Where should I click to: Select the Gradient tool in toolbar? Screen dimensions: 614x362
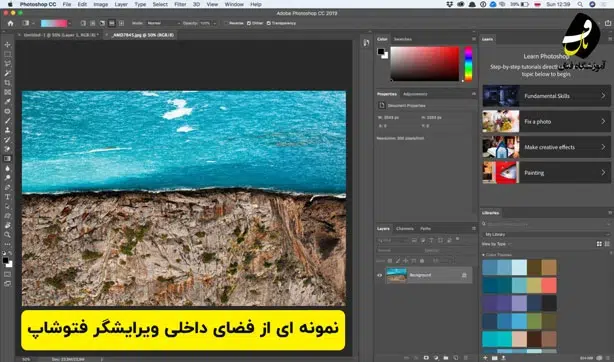coord(7,159)
